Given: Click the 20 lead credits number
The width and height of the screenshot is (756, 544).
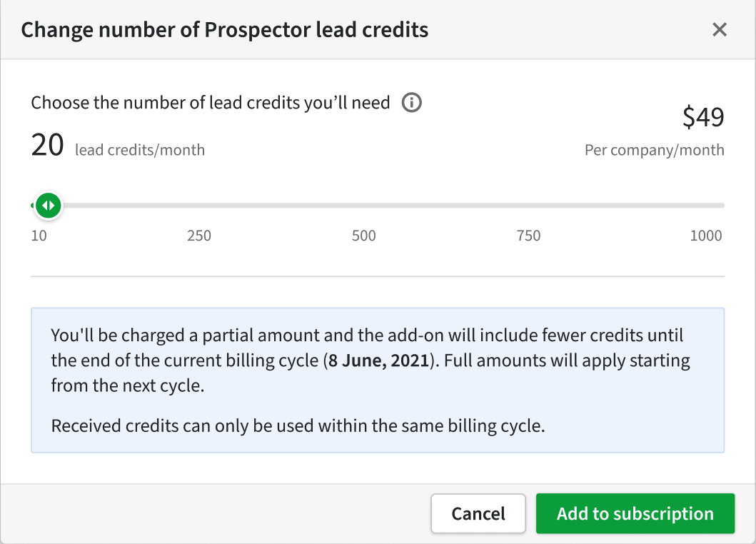Looking at the screenshot, I should (x=47, y=145).
